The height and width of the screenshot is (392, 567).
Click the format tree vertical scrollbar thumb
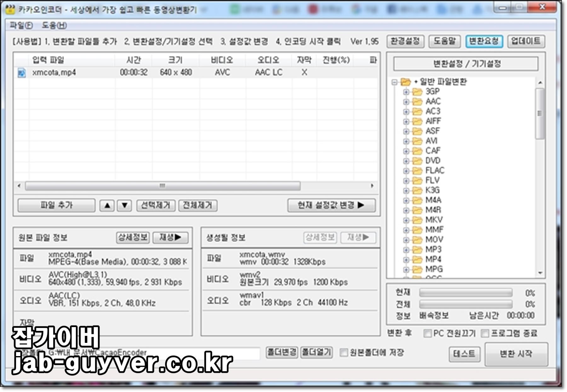[x=540, y=113]
